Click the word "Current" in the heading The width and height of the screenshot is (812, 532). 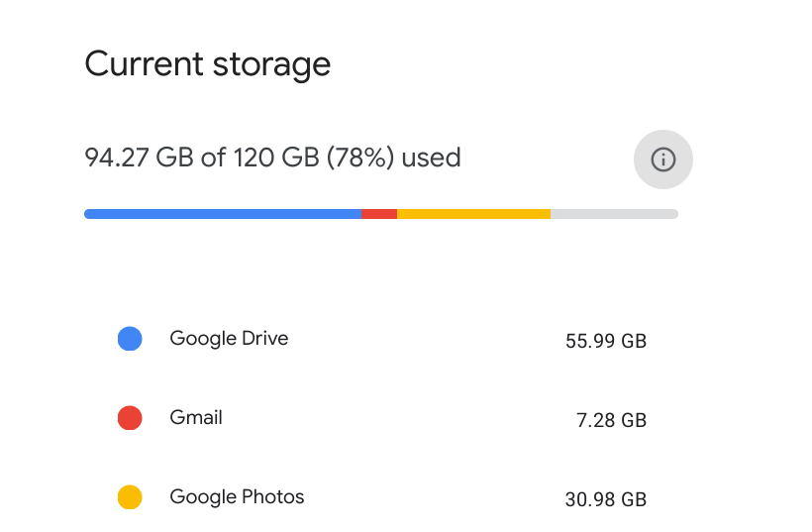point(145,64)
